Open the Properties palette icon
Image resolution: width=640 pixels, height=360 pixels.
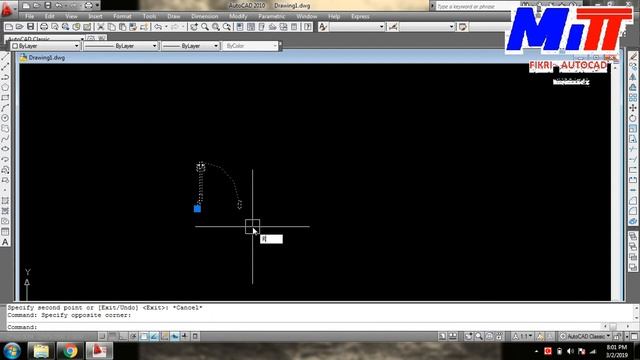[240, 27]
